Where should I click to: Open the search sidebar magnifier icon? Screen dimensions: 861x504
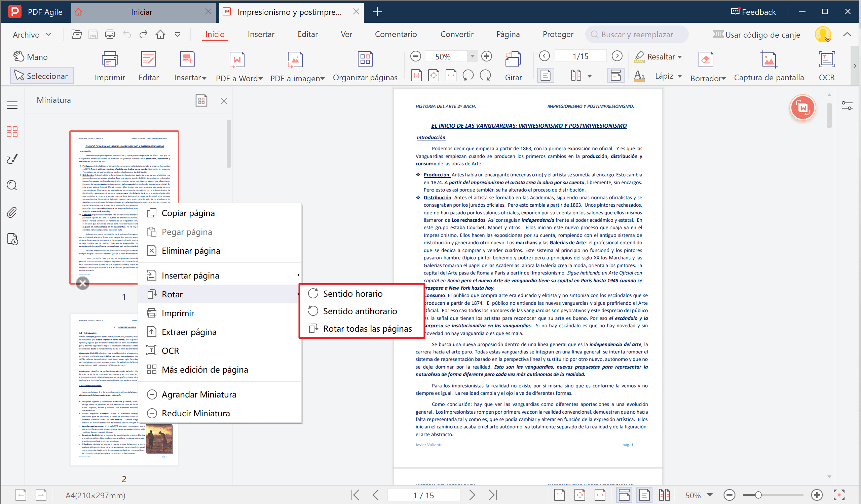pyautogui.click(x=12, y=185)
